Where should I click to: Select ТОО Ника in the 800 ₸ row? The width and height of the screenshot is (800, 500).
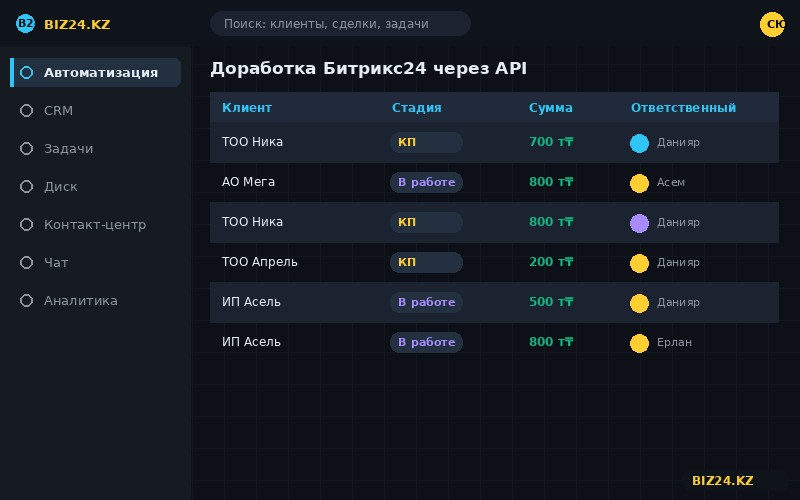tap(252, 222)
